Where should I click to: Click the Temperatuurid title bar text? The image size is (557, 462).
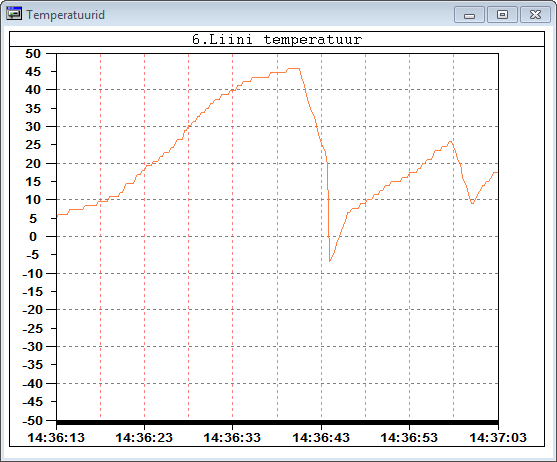[65, 15]
